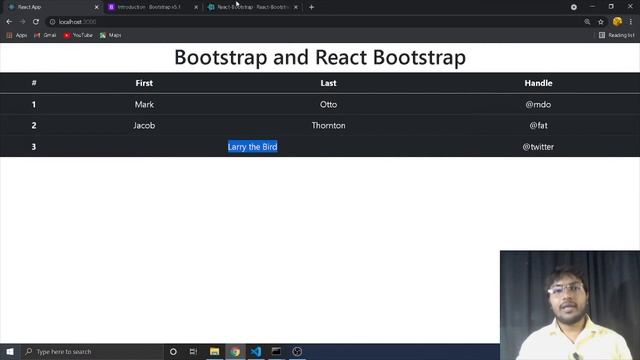
Task: Open OBS Studio from the taskbar
Action: coord(297,351)
